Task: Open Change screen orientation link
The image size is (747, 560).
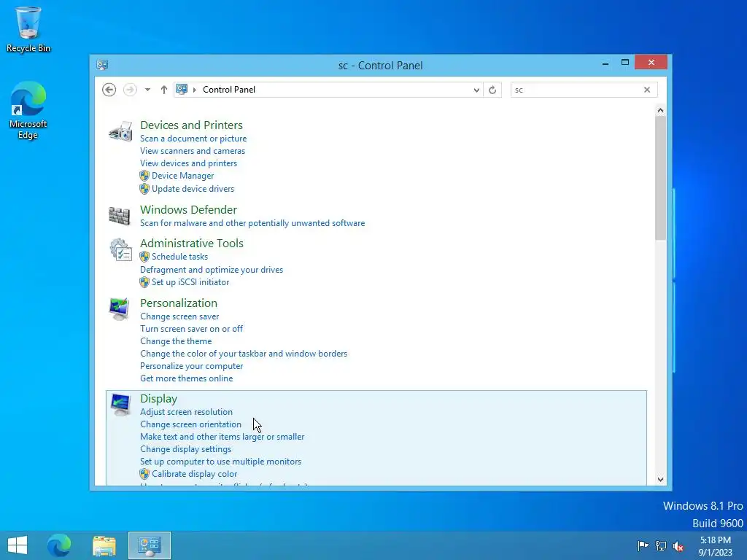Action: (190, 424)
